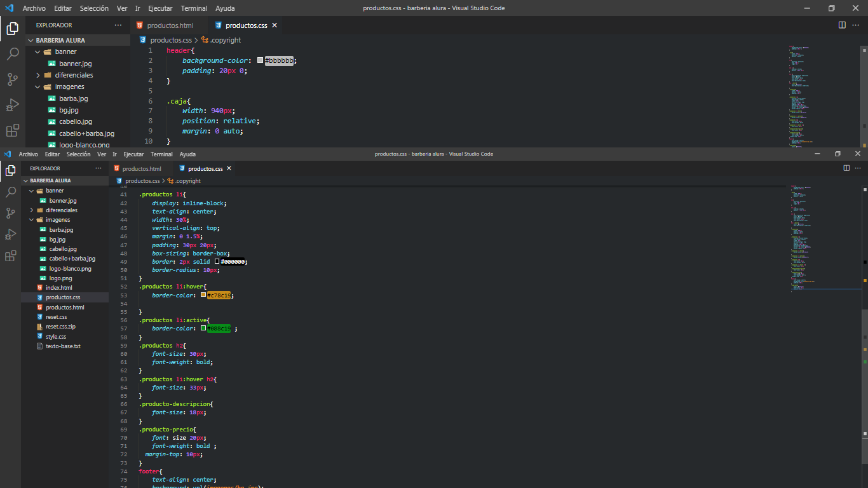Open Search view in top VS Code window
Viewport: 868px width, 488px height.
(13, 54)
